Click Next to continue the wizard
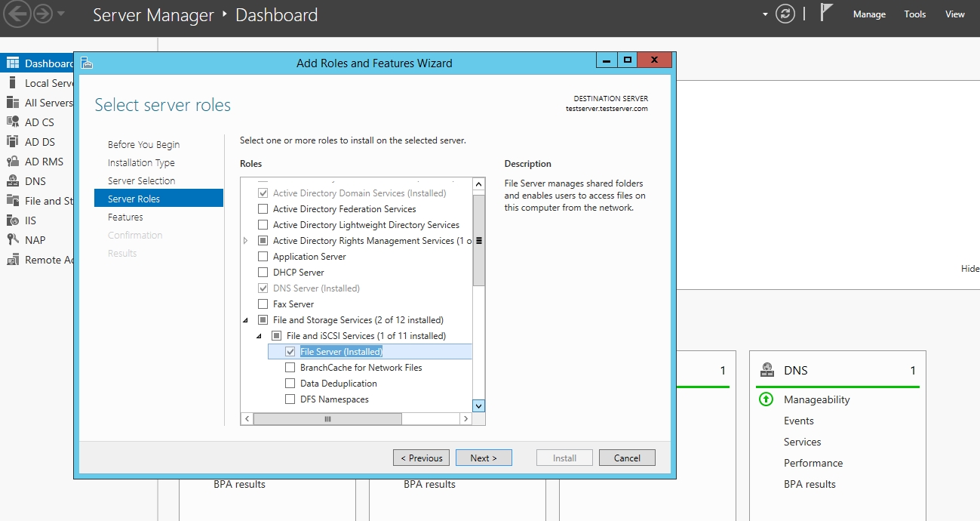This screenshot has height=521, width=980. click(484, 458)
